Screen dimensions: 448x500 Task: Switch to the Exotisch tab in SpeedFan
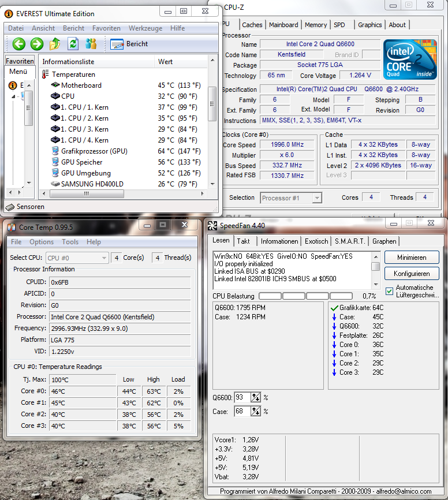click(316, 241)
